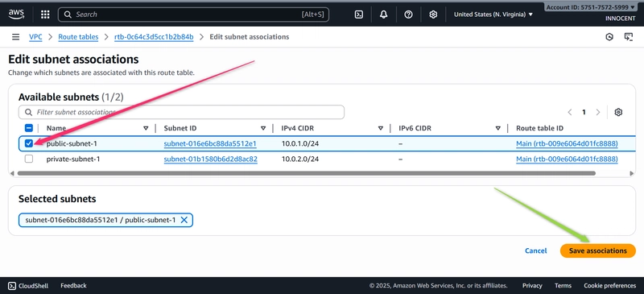Expand the United States (N. Virginia) region dropdown
Image resolution: width=644 pixels, height=294 pixels.
pyautogui.click(x=493, y=14)
